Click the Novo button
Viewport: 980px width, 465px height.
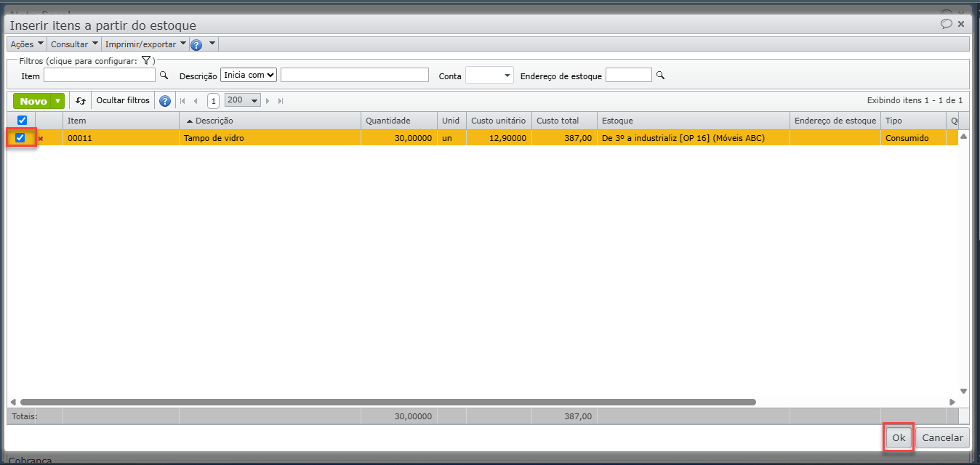[33, 102]
